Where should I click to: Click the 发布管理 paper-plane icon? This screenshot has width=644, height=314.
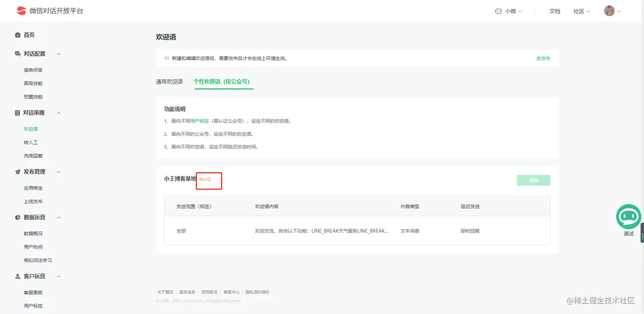[x=17, y=171]
